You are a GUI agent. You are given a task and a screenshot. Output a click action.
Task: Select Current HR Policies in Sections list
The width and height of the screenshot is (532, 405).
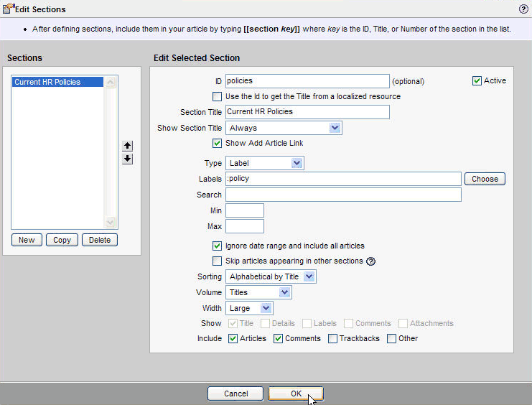[47, 83]
